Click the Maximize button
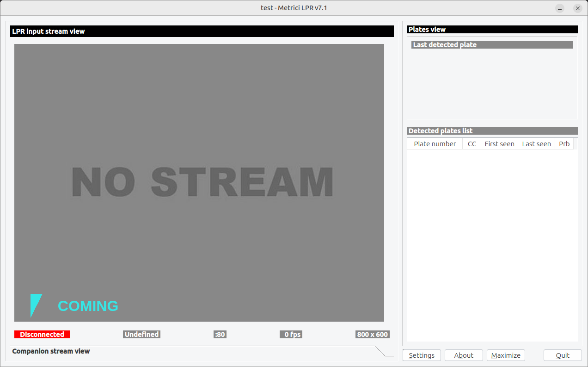The height and width of the screenshot is (367, 588). coord(506,355)
